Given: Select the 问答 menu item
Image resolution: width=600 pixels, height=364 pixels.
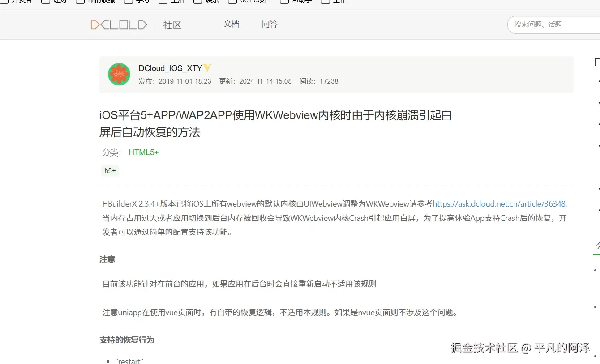Looking at the screenshot, I should coord(269,24).
